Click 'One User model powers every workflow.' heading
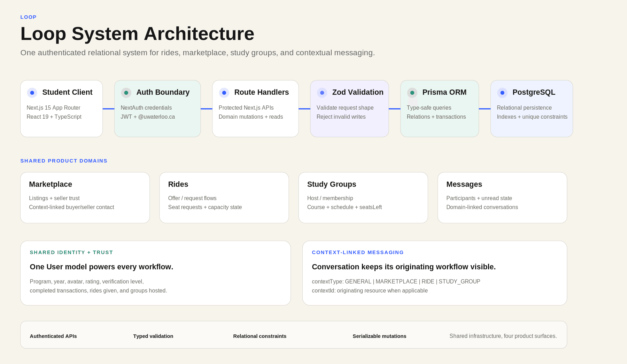This screenshot has height=364, width=627. pos(101,267)
